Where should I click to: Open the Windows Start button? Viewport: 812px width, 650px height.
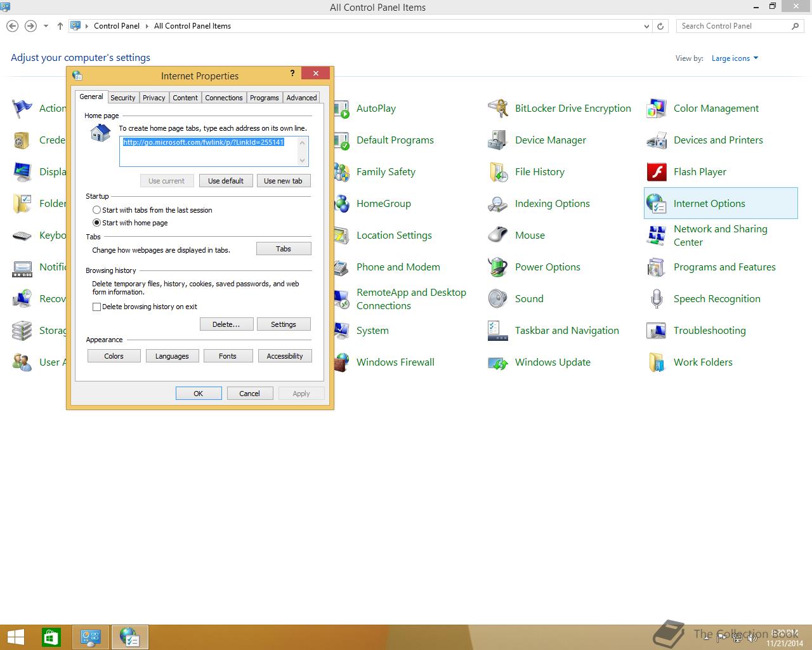(x=15, y=637)
